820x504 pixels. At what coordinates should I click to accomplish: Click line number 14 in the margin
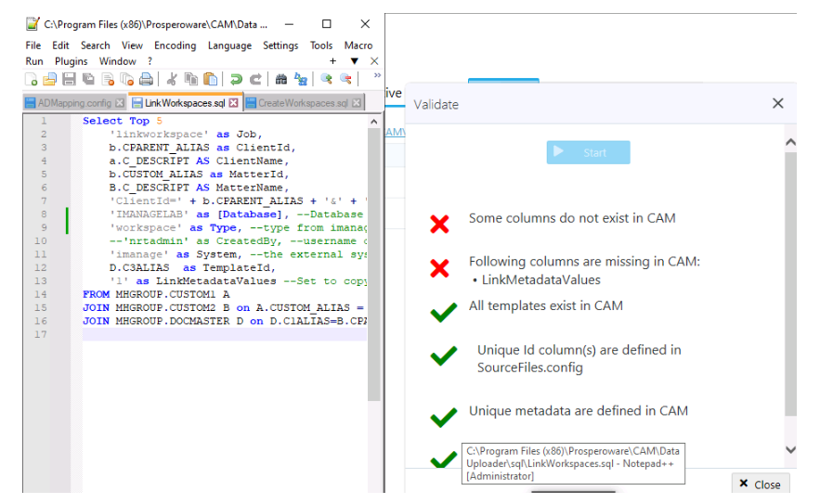[x=41, y=294]
